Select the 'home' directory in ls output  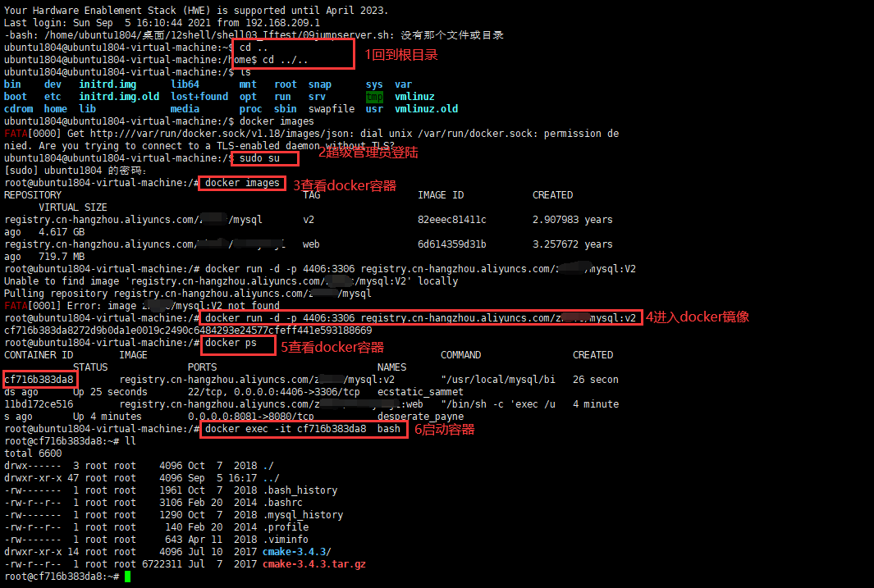coord(55,108)
